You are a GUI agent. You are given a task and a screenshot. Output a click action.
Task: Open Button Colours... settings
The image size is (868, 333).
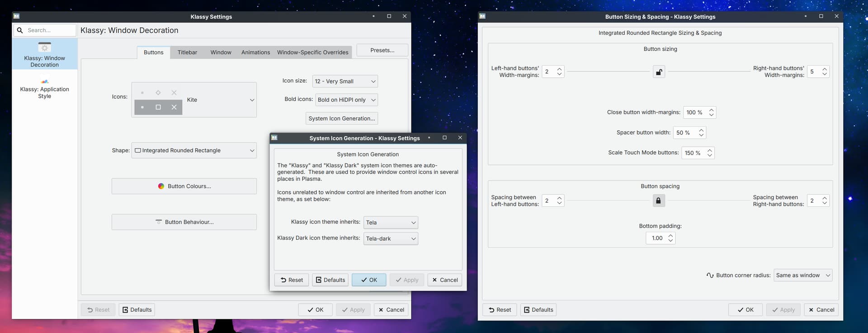coord(184,186)
